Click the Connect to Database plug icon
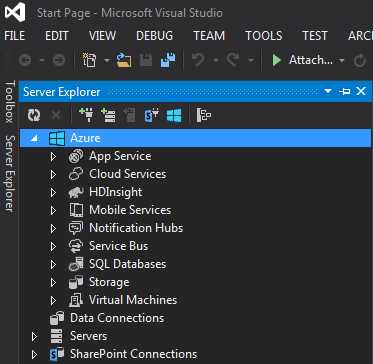This screenshot has height=364, width=373. coord(86,115)
